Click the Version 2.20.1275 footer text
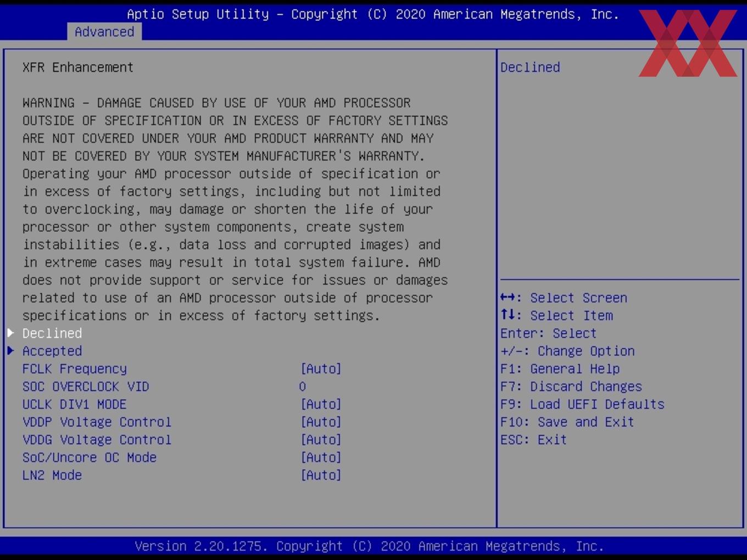 (369, 546)
